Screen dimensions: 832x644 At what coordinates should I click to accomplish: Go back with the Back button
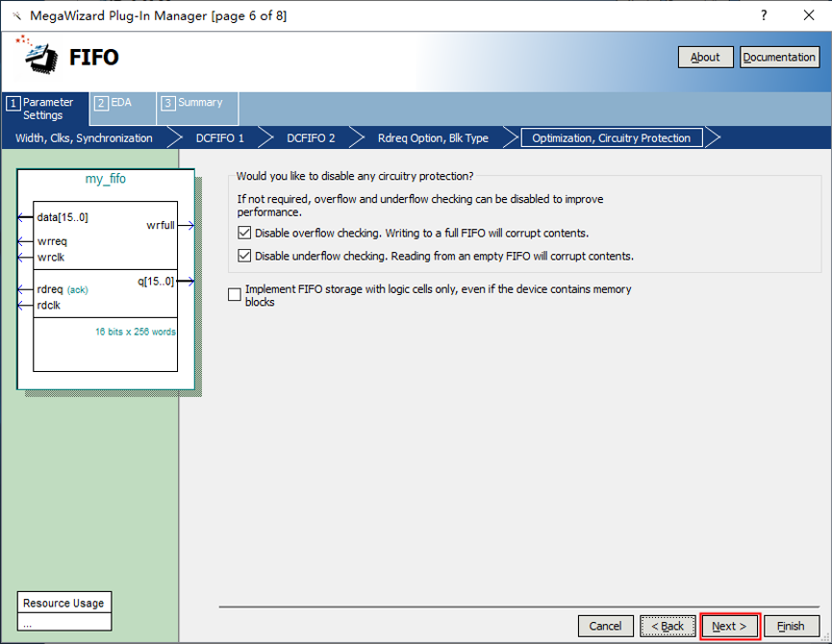click(x=668, y=626)
